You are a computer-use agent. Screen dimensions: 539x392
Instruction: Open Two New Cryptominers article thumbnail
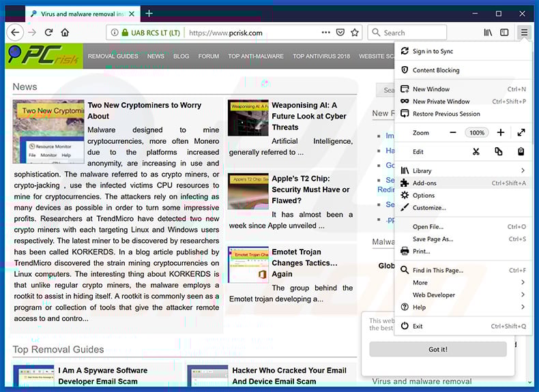click(x=48, y=132)
